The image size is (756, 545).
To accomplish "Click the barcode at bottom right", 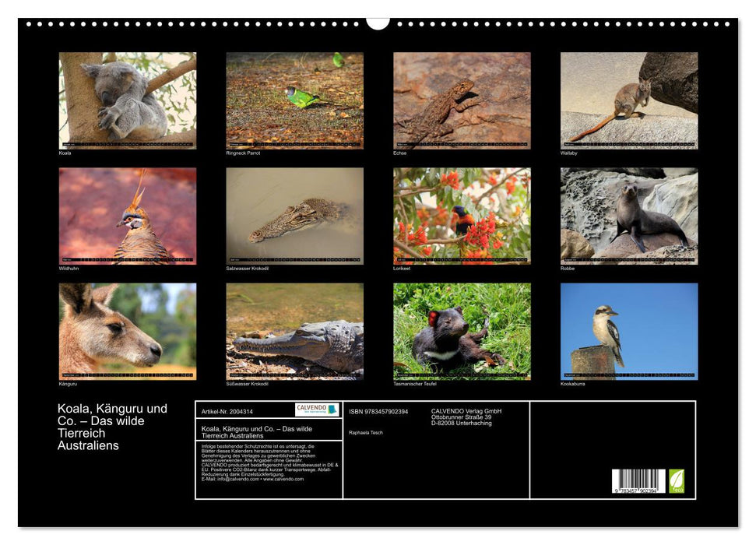I will tap(638, 482).
